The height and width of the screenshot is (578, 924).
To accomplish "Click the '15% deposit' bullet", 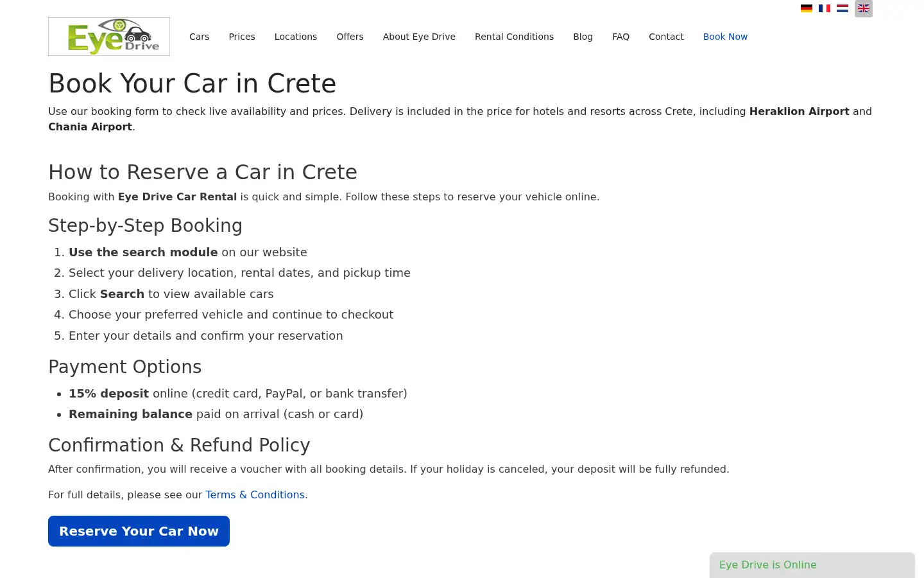I will click(x=238, y=394).
